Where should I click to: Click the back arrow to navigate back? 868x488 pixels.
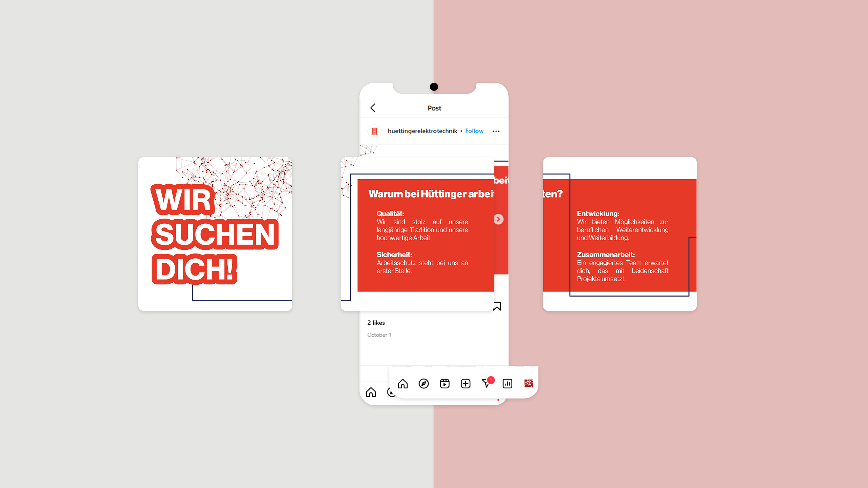click(373, 107)
